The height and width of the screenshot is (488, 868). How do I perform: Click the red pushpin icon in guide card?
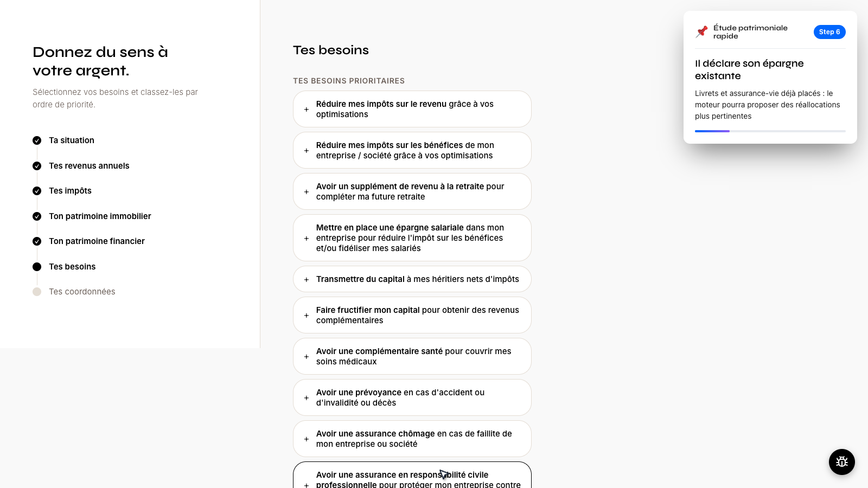tap(702, 31)
